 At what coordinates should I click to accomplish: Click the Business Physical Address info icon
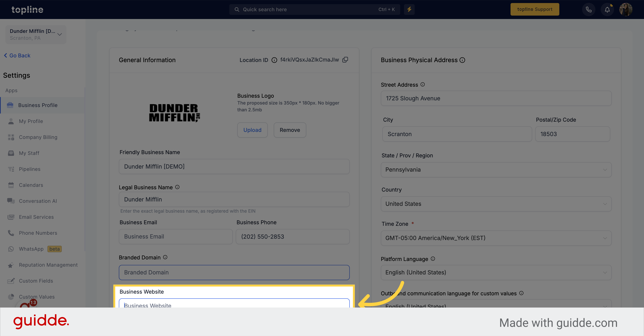tap(462, 60)
